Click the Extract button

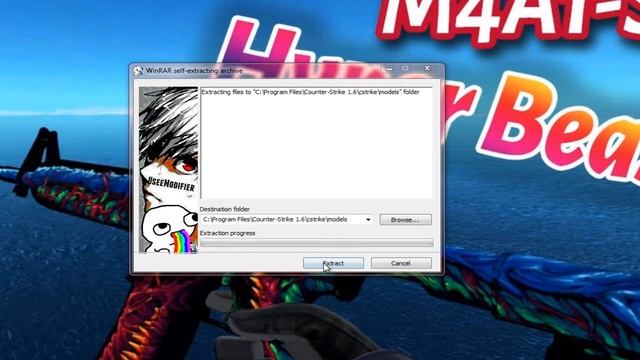pyautogui.click(x=333, y=263)
